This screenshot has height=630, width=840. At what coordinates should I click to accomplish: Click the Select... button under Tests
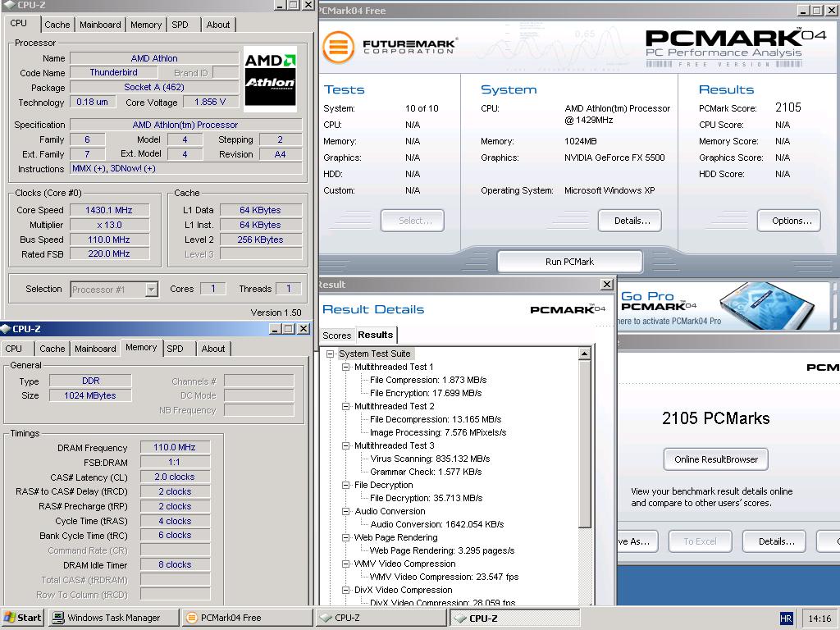(x=413, y=221)
